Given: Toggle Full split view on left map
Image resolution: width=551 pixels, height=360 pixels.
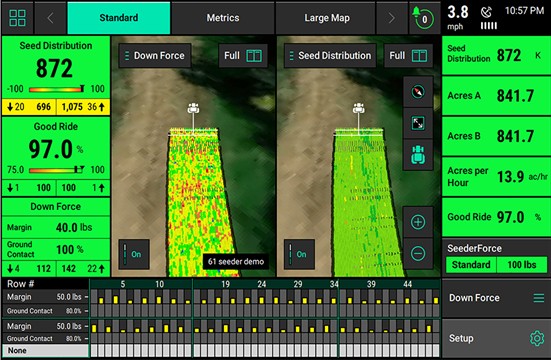Looking at the screenshot, I should [x=243, y=56].
